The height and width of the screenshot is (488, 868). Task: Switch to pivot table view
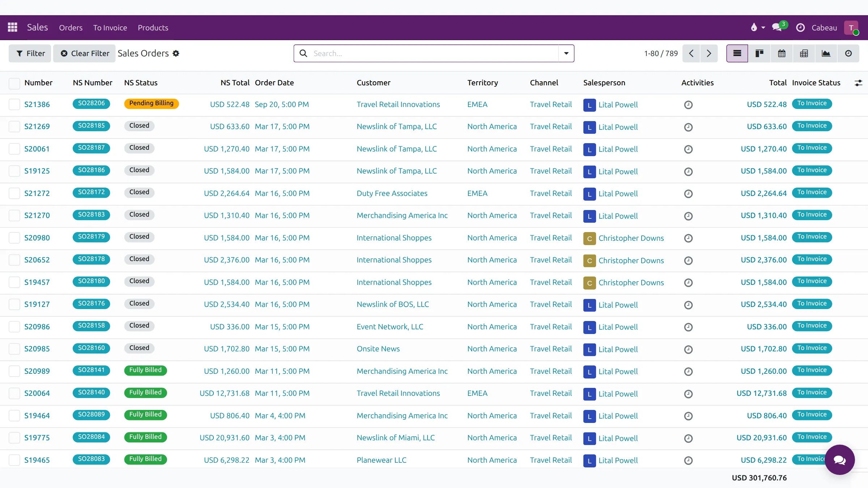click(x=804, y=53)
